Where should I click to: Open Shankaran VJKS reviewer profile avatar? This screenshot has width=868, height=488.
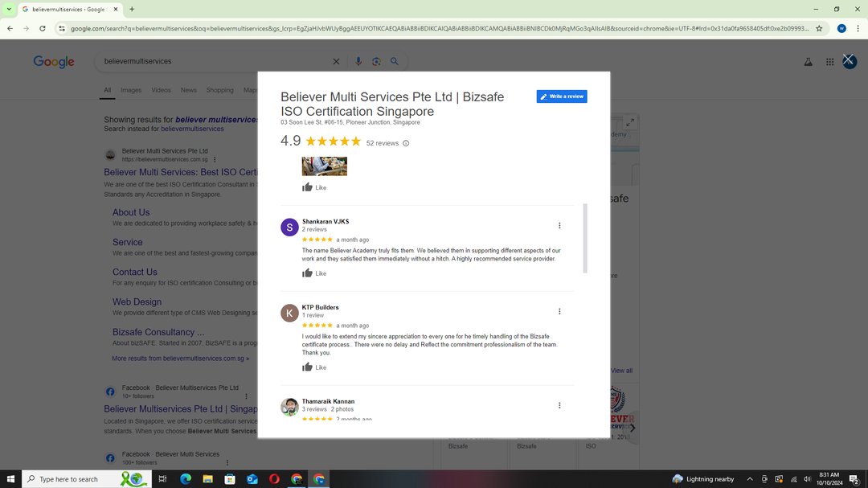[289, 227]
